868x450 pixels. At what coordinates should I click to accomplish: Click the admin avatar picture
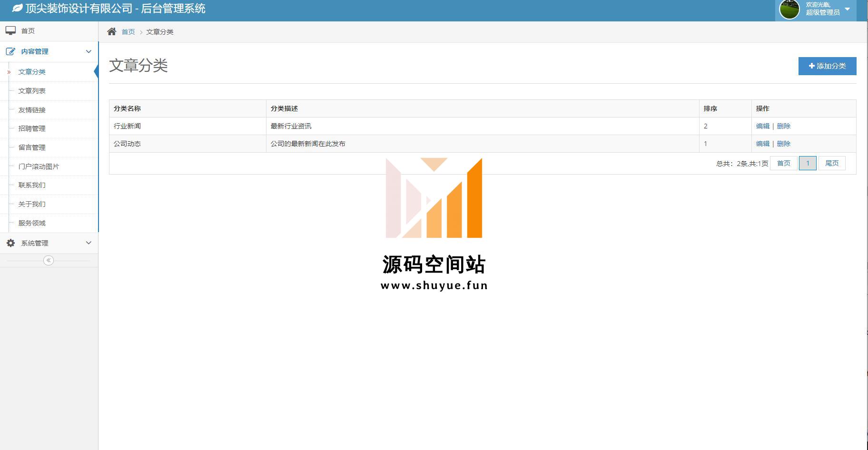click(789, 9)
